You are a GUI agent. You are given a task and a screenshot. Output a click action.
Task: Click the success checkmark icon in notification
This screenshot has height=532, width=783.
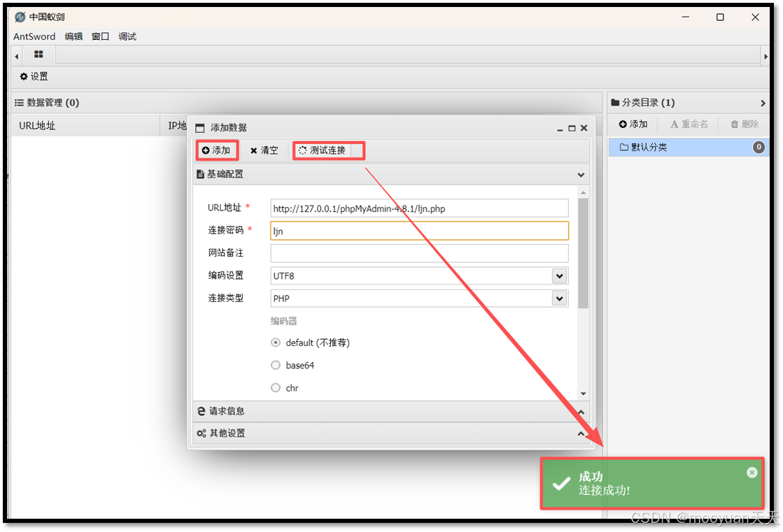[x=561, y=483]
